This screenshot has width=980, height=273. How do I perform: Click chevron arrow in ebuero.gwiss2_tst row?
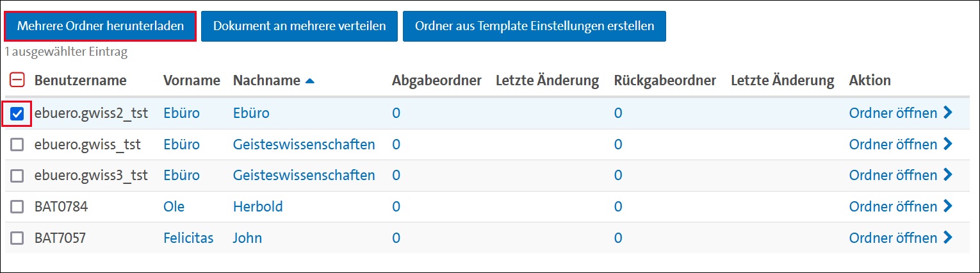tap(948, 113)
